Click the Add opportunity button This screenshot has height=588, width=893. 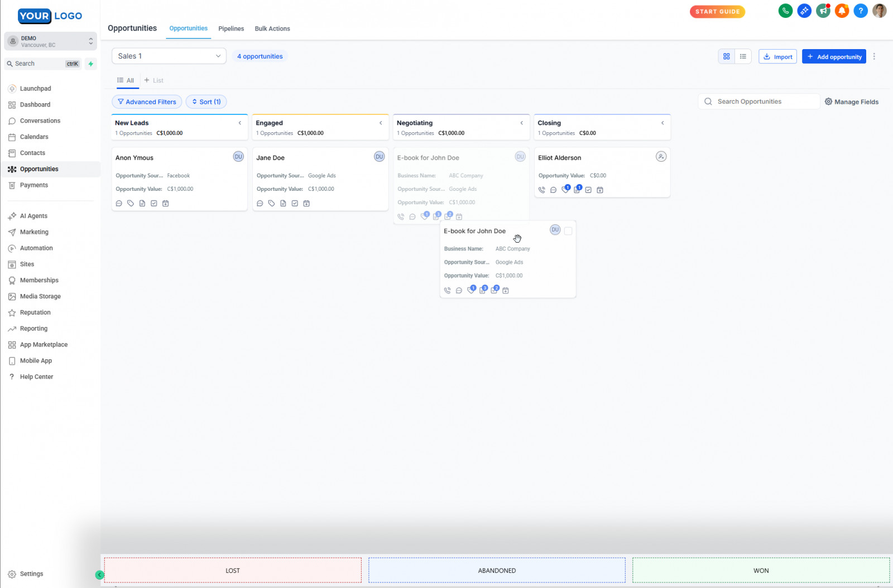[834, 56]
